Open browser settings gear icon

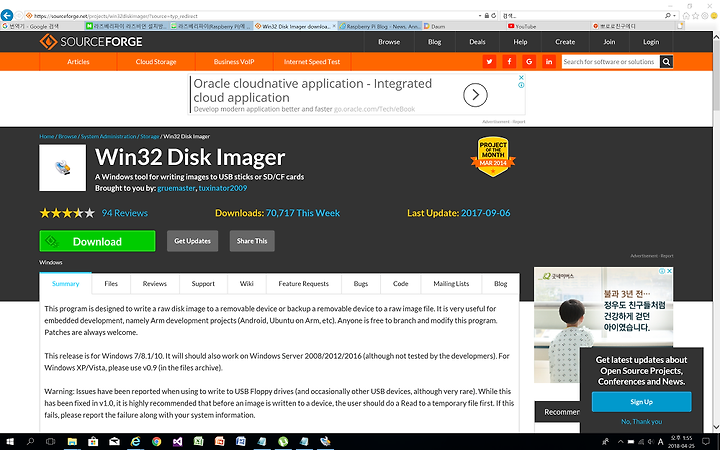pos(704,16)
